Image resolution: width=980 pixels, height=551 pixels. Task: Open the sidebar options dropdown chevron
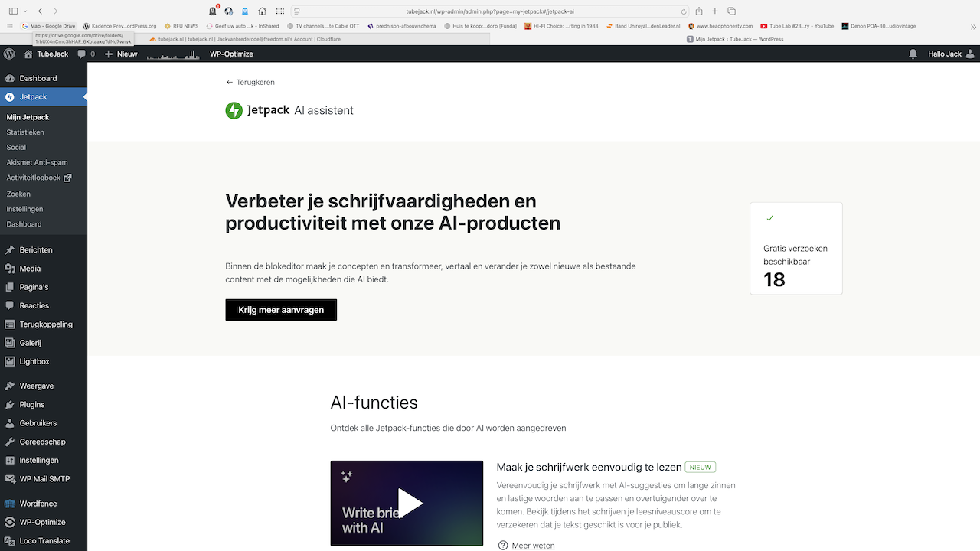point(24,11)
